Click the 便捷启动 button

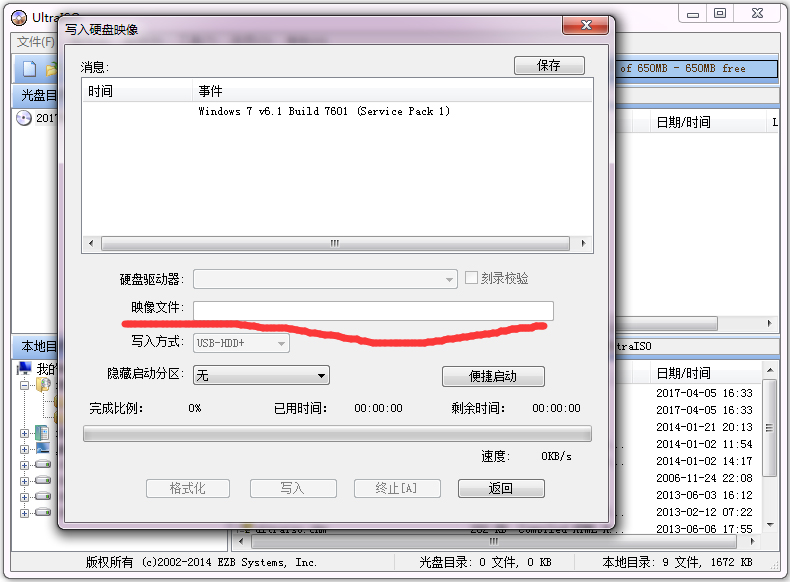point(493,376)
